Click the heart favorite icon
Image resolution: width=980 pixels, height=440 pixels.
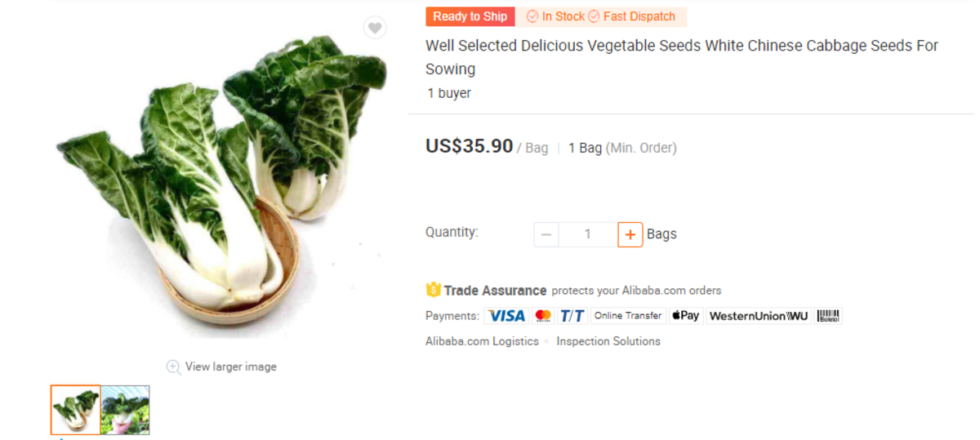374,28
